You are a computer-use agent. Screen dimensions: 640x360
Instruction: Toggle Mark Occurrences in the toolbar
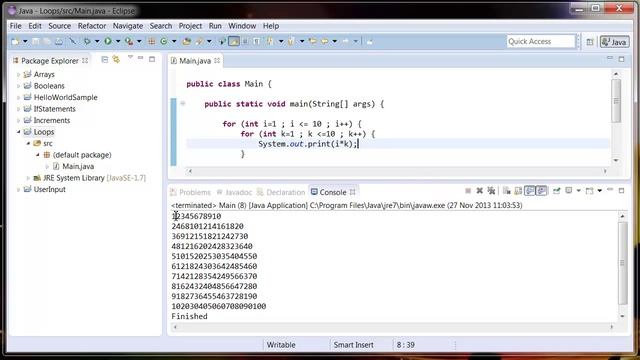point(234,41)
